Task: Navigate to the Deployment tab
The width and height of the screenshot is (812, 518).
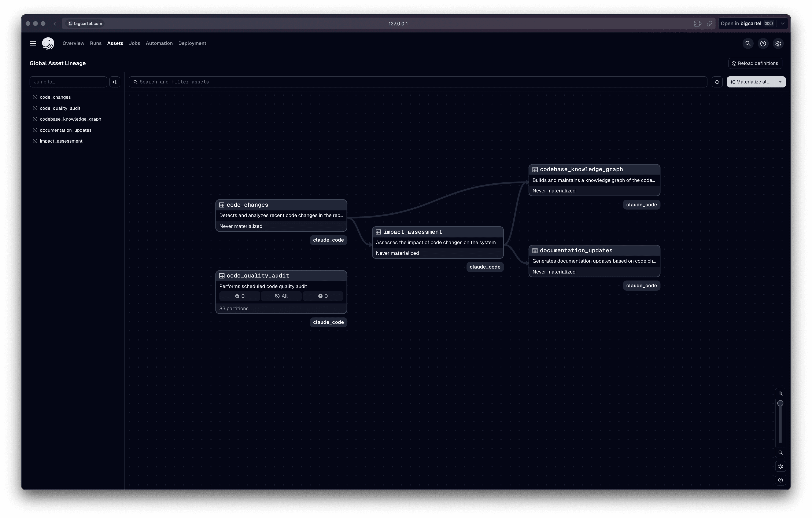Action: (192, 44)
